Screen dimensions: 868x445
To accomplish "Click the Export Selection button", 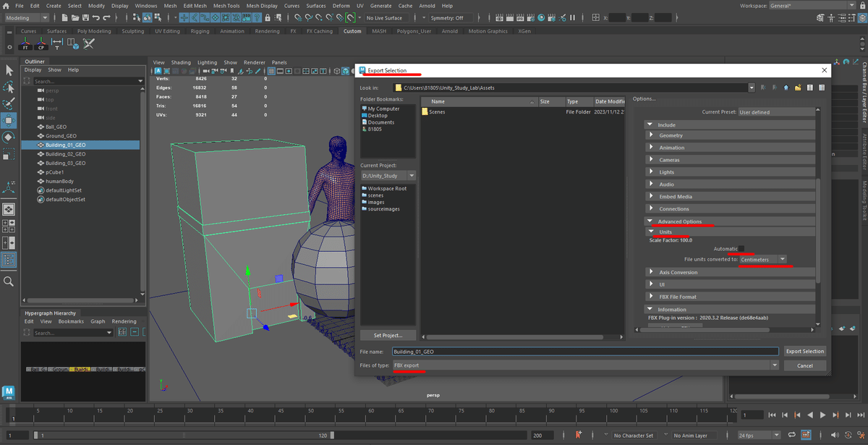I will 804,351.
